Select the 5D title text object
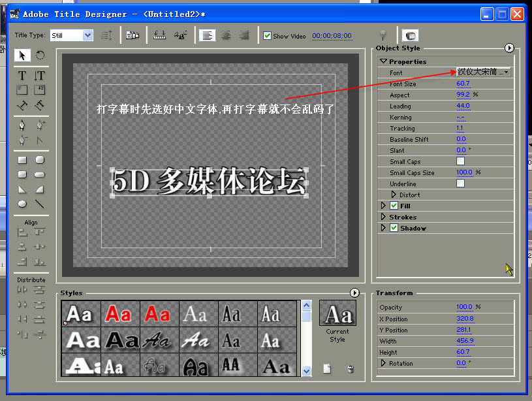This screenshot has width=532, height=401. click(210, 182)
